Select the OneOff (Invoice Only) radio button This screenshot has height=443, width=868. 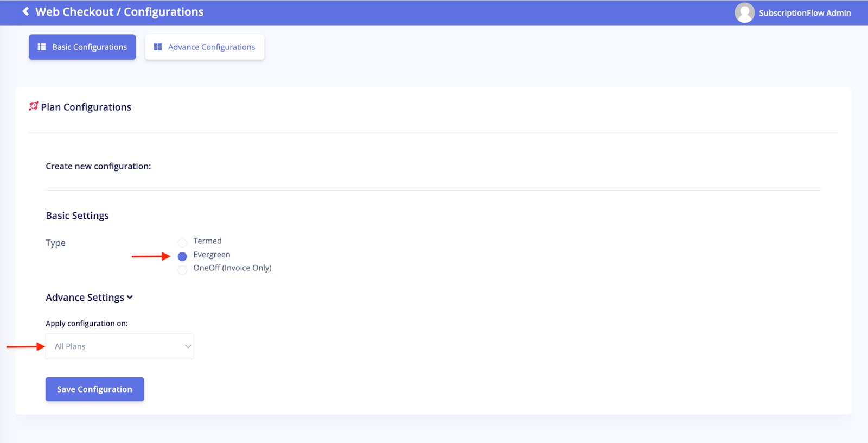click(x=182, y=270)
